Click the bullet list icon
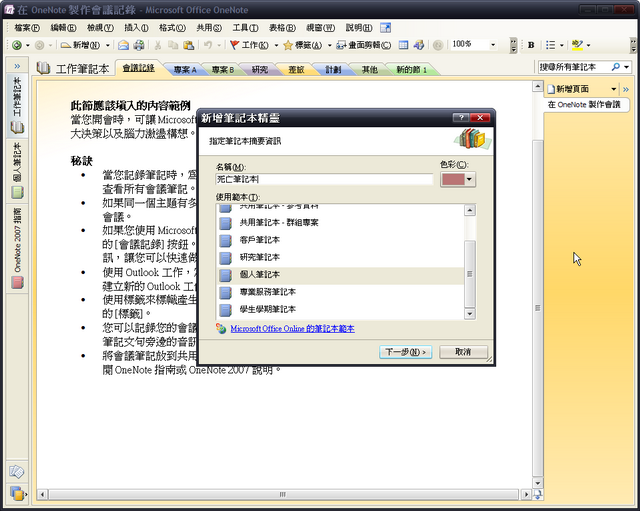Screen dimensions: 640x511 [x=551, y=45]
